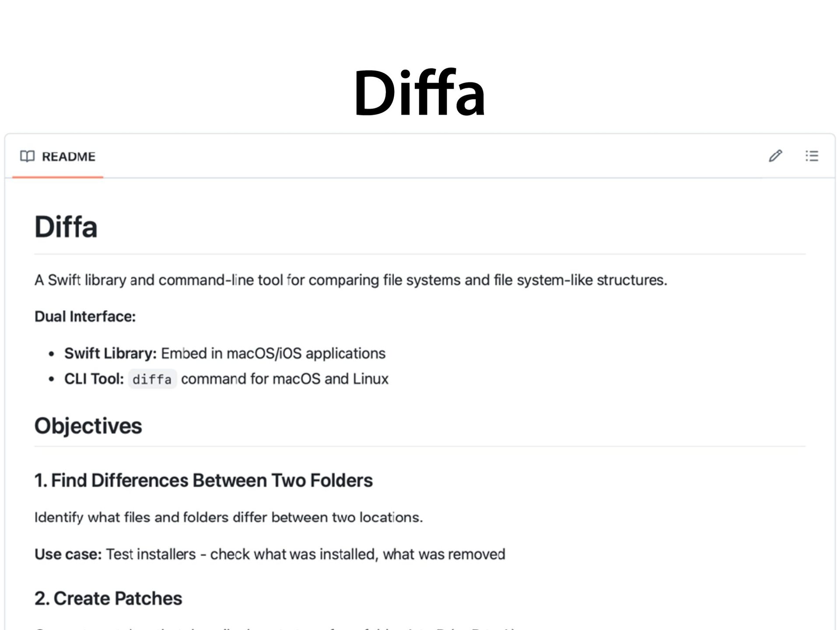Screen dimensions: 840x630
Task: Click the large Diffa slide title
Action: (x=419, y=93)
